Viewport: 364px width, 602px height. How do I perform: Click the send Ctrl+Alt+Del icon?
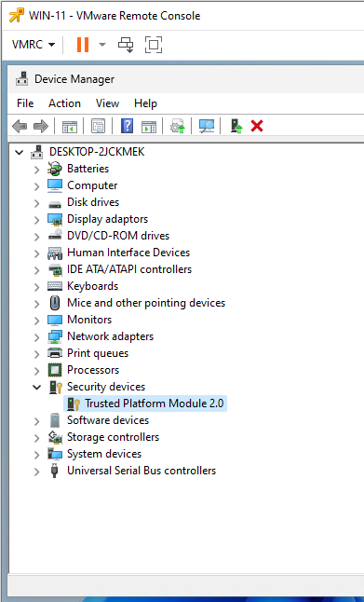click(x=126, y=45)
